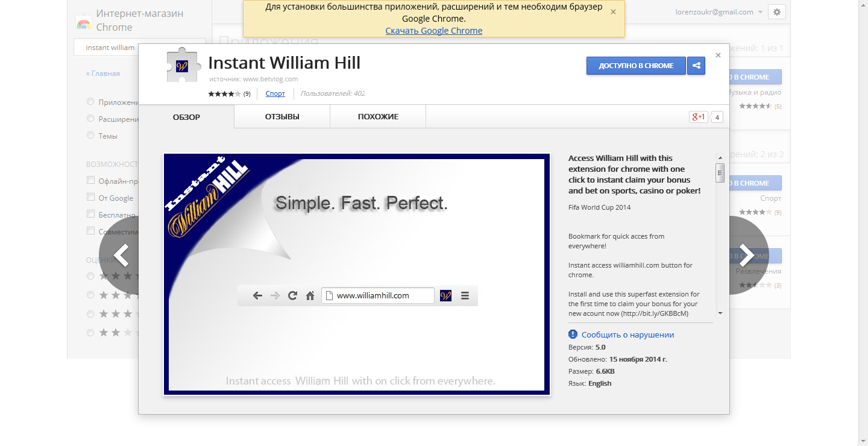
Task: Click the Обновлено: 15 ноября 2014 г. text
Action: pyautogui.click(x=618, y=359)
